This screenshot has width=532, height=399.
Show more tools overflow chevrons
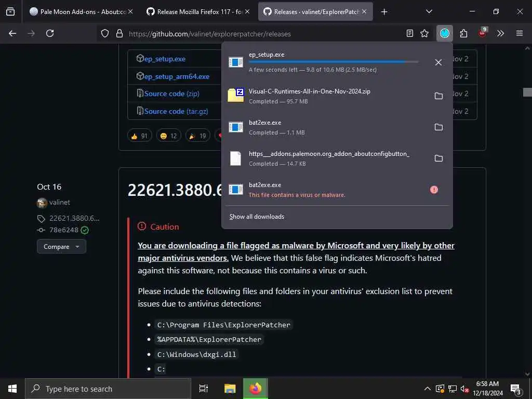coord(500,33)
